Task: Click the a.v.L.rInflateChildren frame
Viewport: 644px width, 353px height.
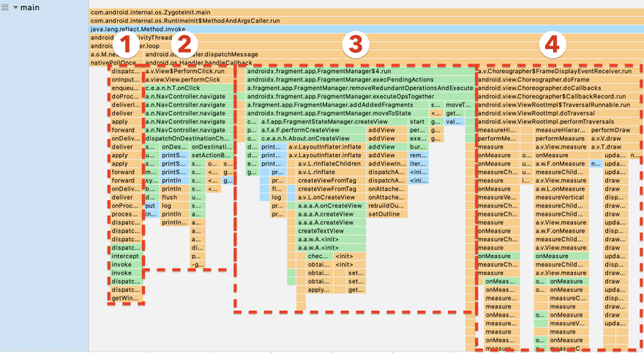Action: [x=331, y=164]
